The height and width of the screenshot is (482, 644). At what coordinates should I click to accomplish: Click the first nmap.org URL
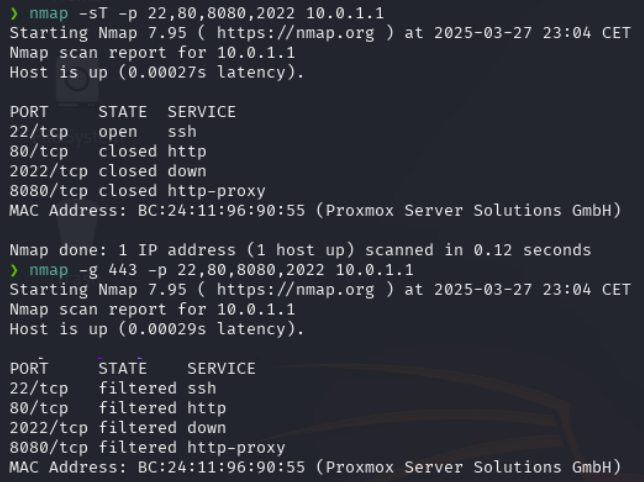[296, 33]
